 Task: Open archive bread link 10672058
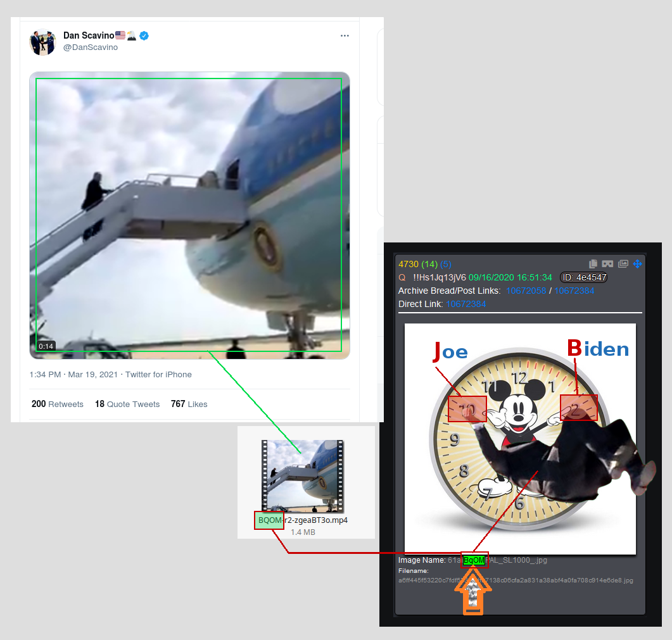pyautogui.click(x=526, y=291)
